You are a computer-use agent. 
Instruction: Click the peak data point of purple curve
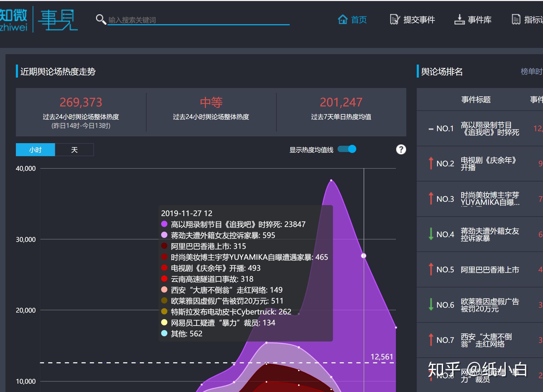(331, 180)
